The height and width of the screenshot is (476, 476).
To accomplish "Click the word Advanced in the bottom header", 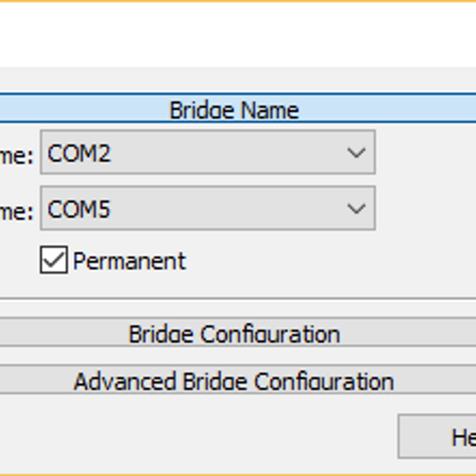I will point(124,381).
